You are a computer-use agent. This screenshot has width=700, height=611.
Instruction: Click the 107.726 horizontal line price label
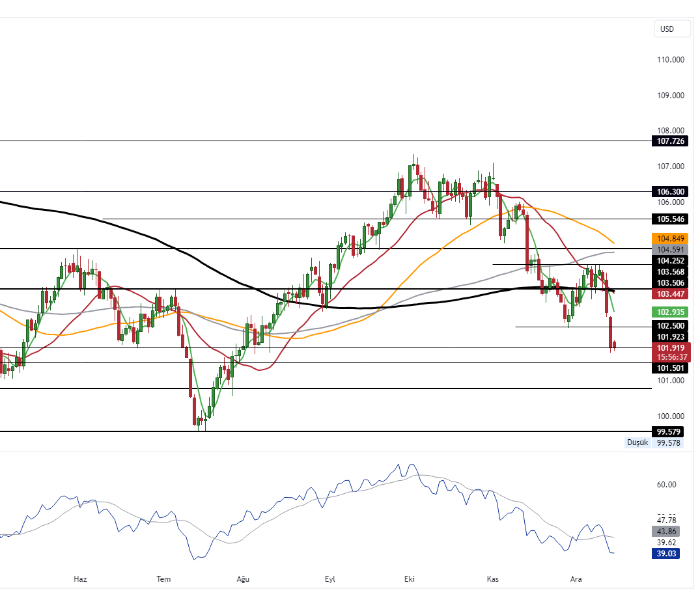coord(671,141)
